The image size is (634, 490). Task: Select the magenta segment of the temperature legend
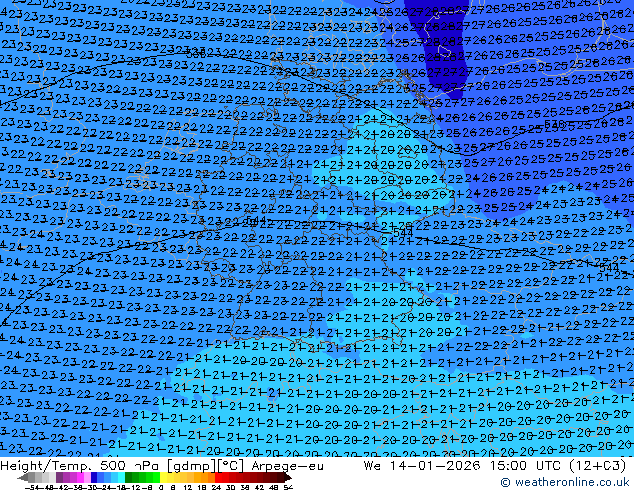pyautogui.click(x=80, y=478)
